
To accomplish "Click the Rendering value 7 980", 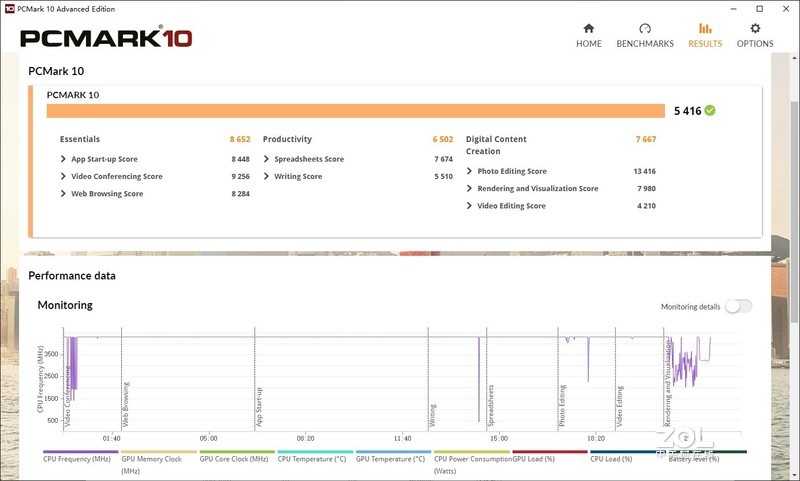I will (646, 188).
